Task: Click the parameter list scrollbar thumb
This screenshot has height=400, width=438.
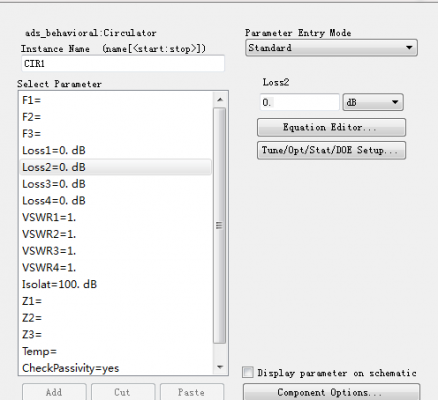Action: [219, 226]
